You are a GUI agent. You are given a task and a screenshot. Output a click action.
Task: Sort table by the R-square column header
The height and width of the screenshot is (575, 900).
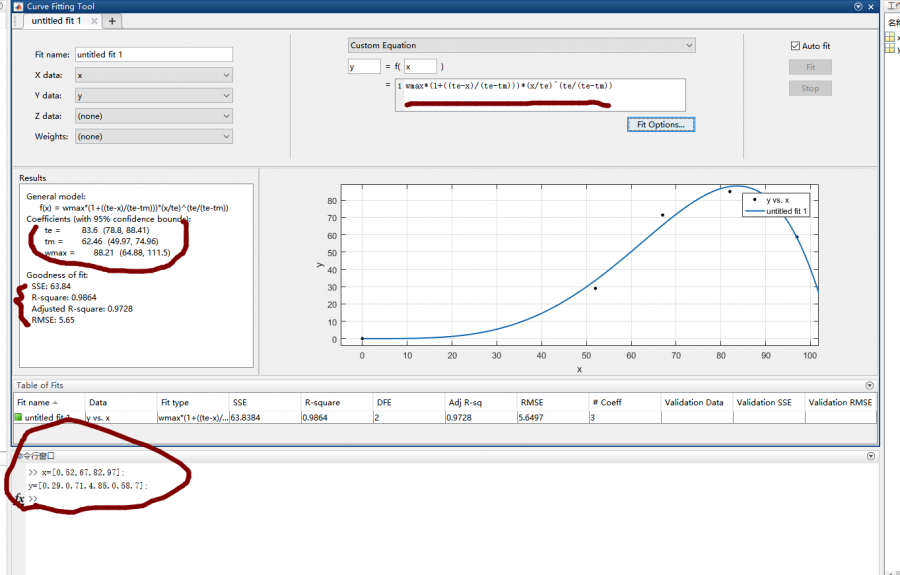coord(322,402)
